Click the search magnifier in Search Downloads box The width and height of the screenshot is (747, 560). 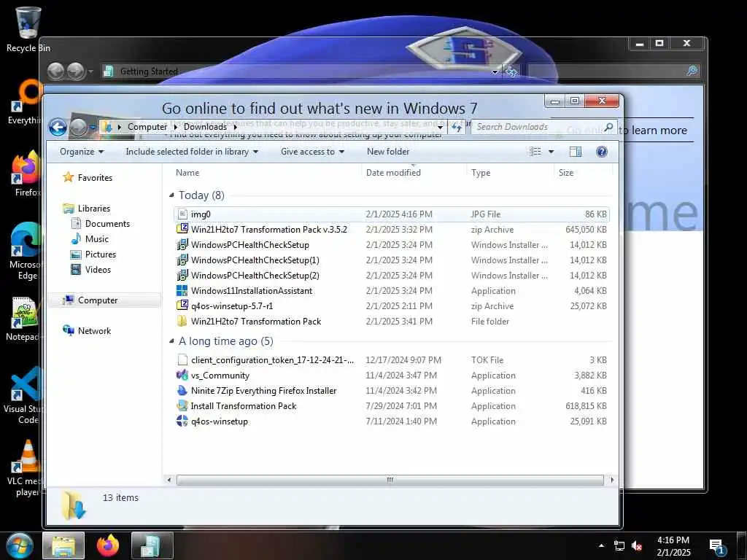pyautogui.click(x=608, y=127)
